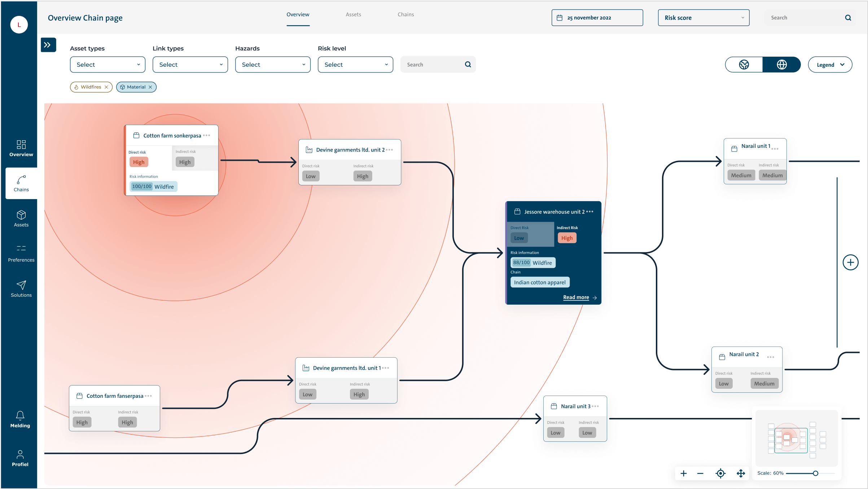868x489 pixels.
Task: Remove the Material filter chip
Action: click(x=150, y=87)
